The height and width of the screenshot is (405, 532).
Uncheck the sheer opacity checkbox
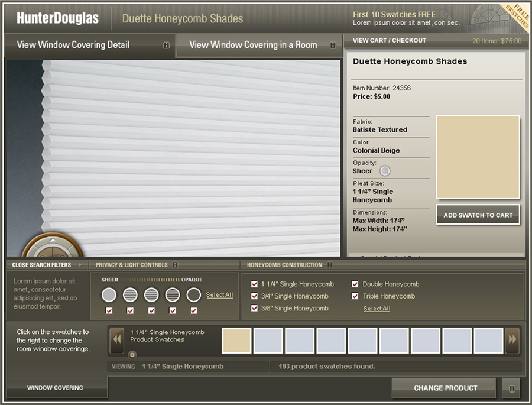[109, 310]
